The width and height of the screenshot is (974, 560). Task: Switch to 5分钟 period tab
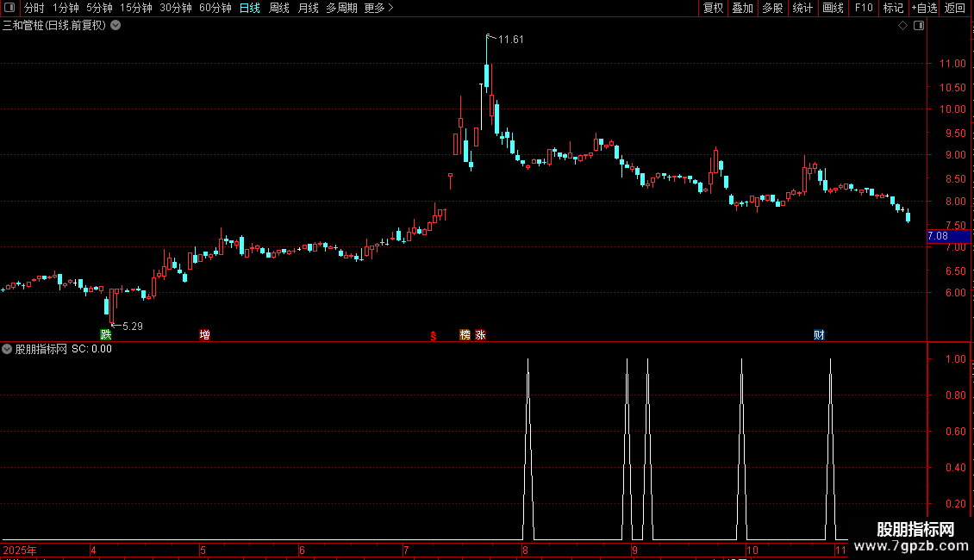coord(99,8)
